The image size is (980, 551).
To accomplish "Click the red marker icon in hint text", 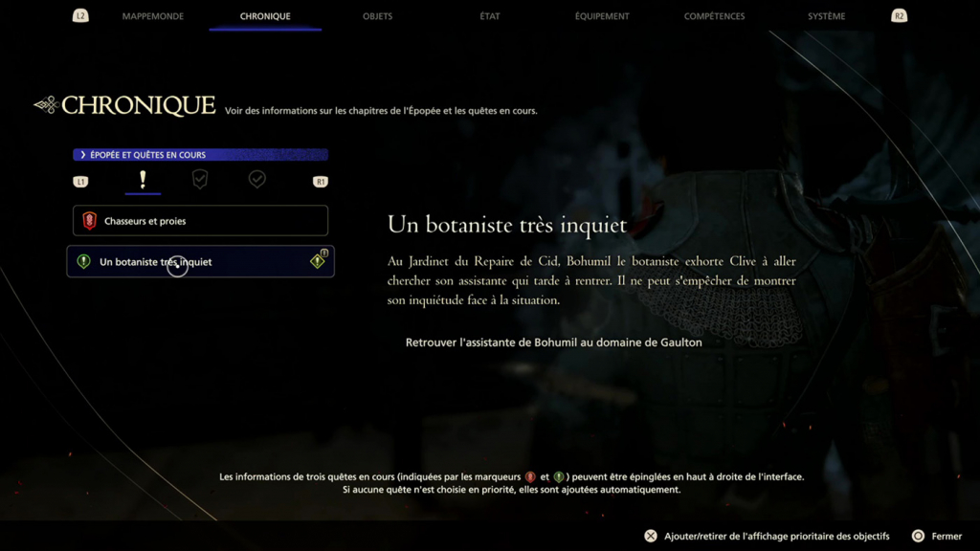I will coord(530,476).
